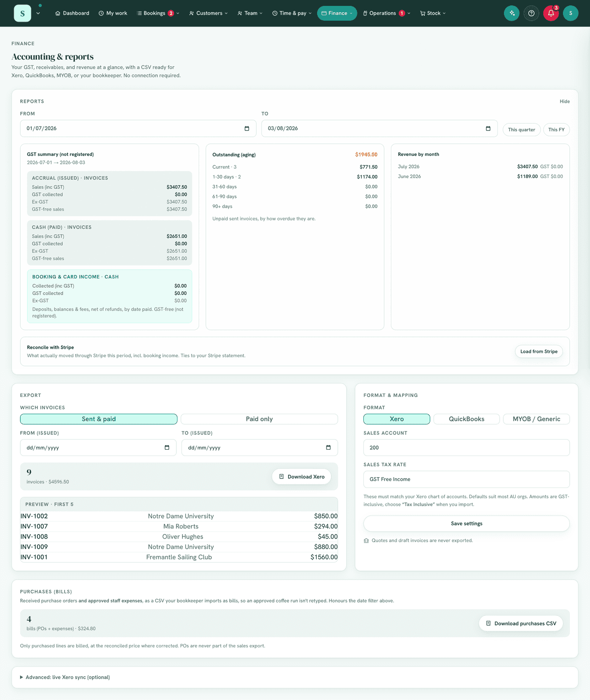Expand the Bookings menu
This screenshot has width=590, height=700.
click(158, 13)
